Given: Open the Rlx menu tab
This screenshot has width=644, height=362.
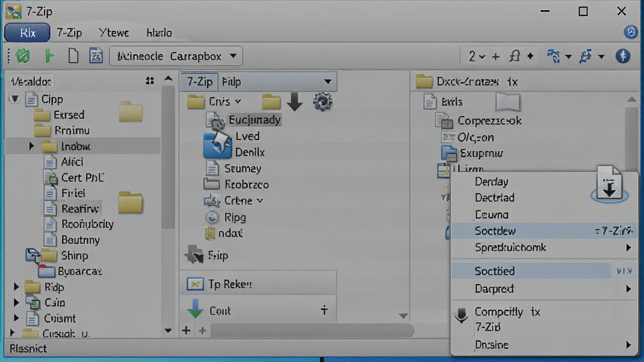Looking at the screenshot, I should coord(28,33).
